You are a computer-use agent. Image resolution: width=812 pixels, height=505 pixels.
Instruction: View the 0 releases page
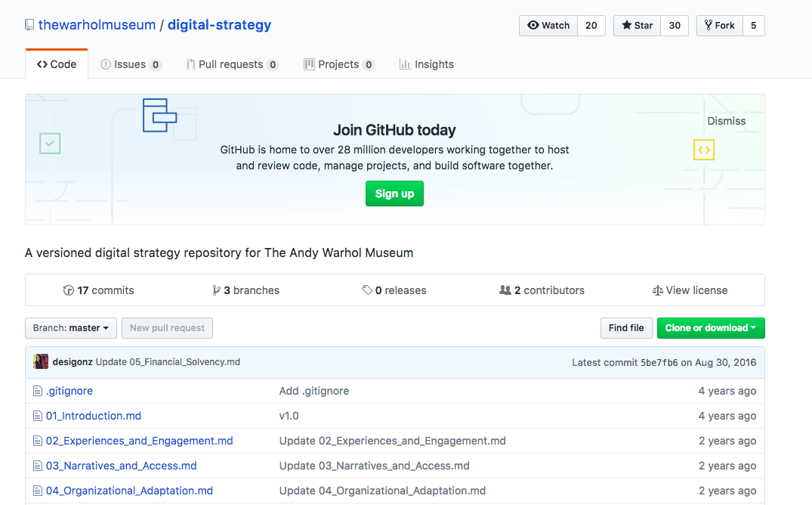tap(394, 290)
